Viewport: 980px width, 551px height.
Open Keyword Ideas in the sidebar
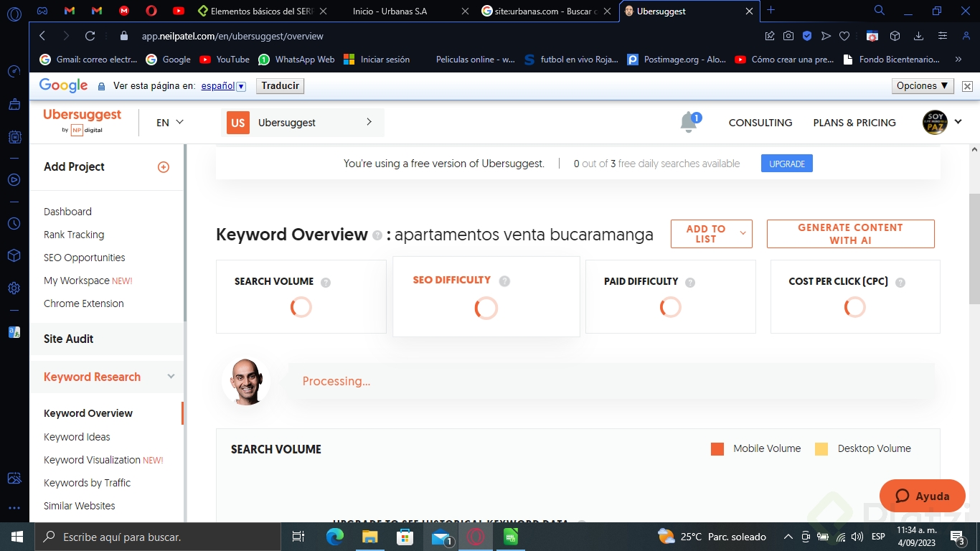[77, 437]
